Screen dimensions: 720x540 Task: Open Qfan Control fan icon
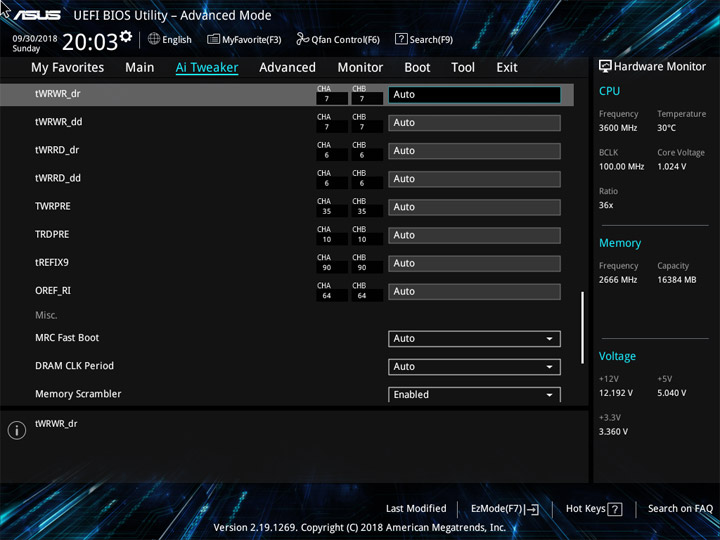pos(303,39)
